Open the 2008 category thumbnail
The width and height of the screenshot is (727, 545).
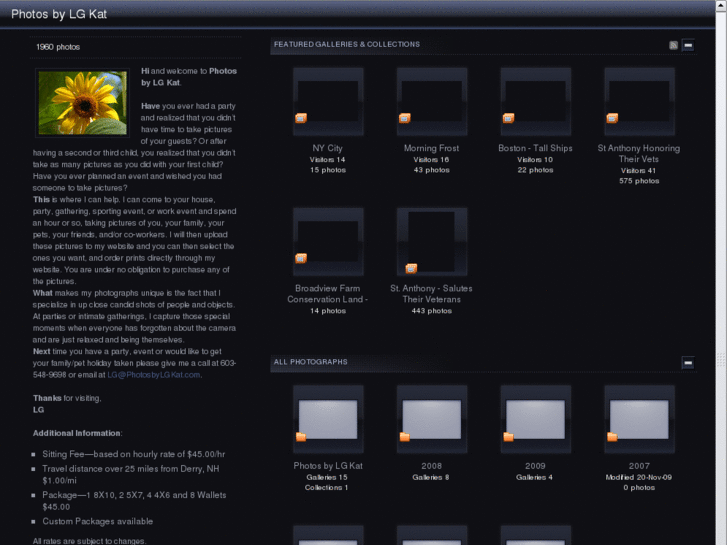click(x=432, y=419)
